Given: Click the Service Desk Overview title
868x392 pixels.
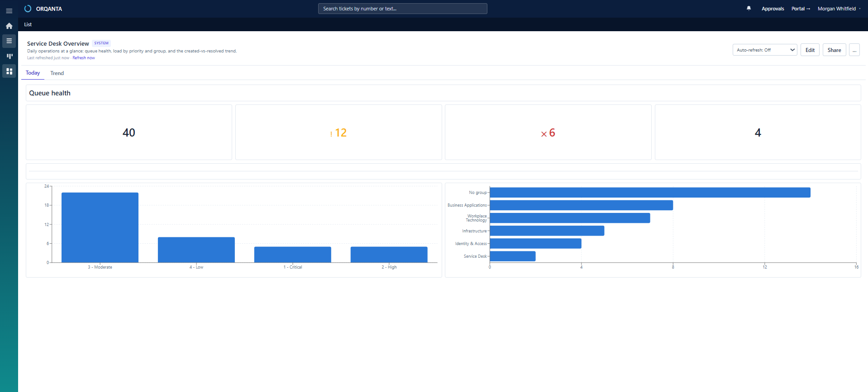Looking at the screenshot, I should 58,43.
